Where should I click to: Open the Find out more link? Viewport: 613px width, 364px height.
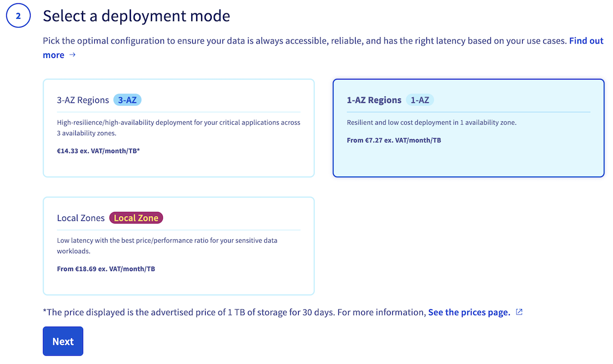(586, 41)
